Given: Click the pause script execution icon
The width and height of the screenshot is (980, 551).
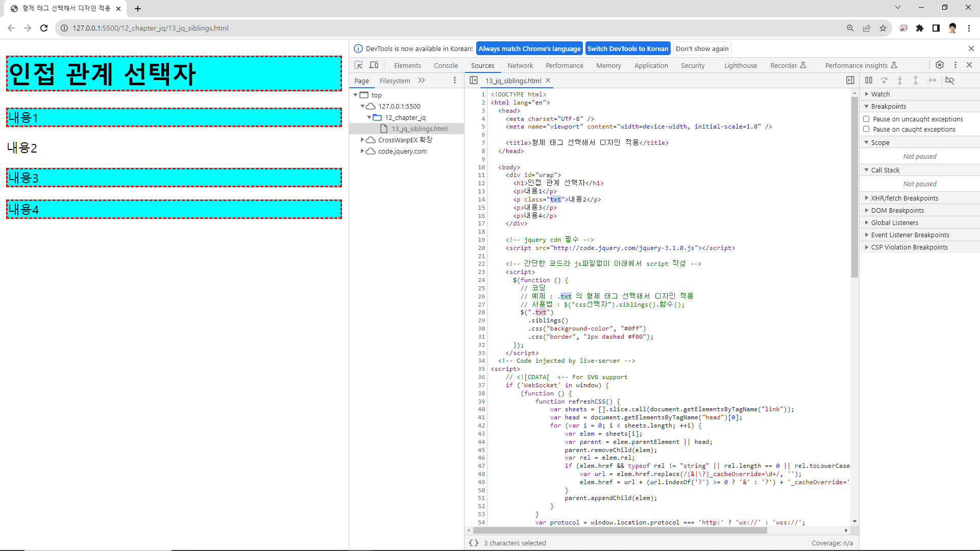Looking at the screenshot, I should [869, 80].
